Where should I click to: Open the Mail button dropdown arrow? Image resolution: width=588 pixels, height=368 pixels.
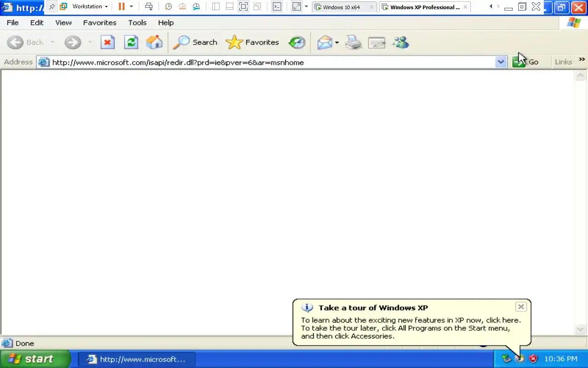tap(337, 43)
